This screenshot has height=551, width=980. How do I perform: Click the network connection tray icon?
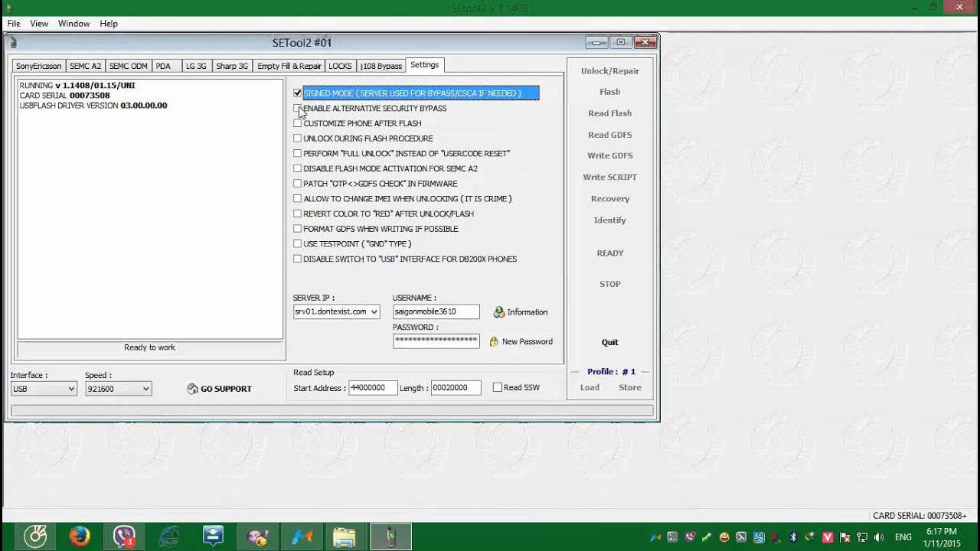tap(862, 537)
